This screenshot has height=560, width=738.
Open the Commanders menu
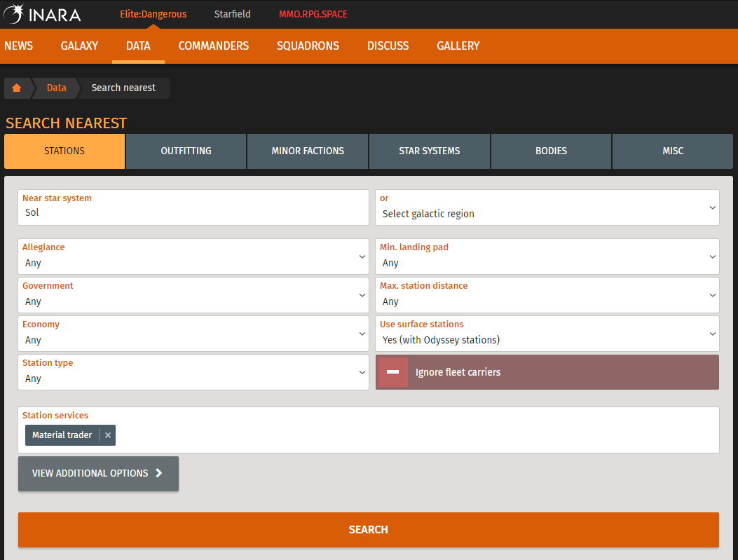pos(214,46)
